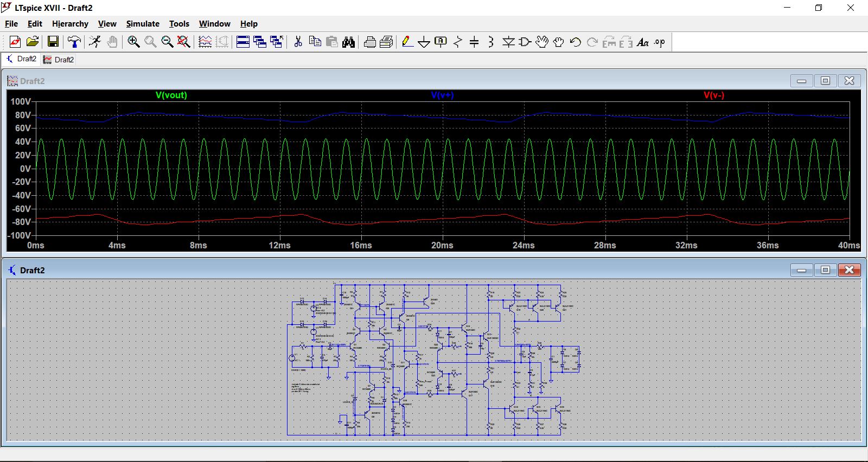Place an Inductor component

(491, 42)
